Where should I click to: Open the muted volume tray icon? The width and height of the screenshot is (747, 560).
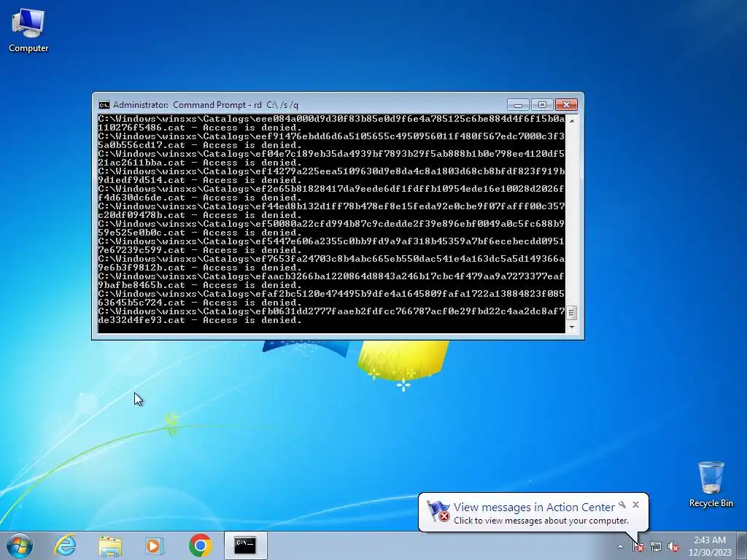(x=673, y=547)
